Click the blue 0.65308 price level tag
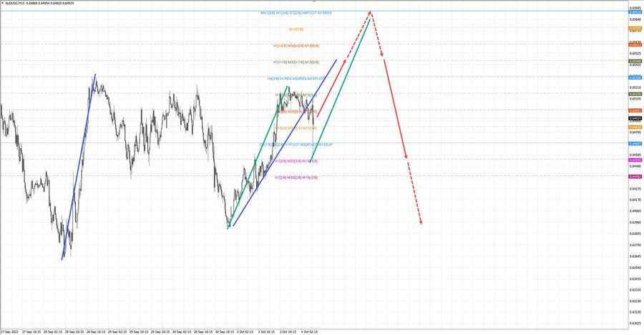This screenshot has height=335, width=644. click(x=635, y=77)
